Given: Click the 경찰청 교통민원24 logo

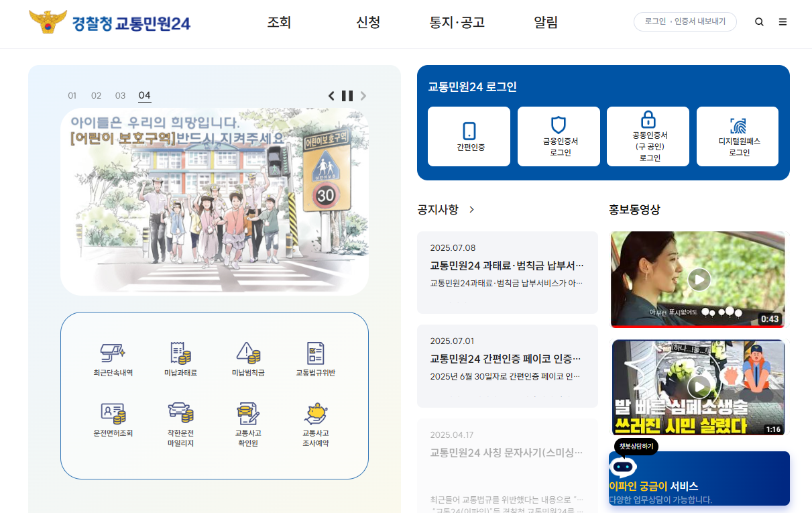Looking at the screenshot, I should click(110, 22).
